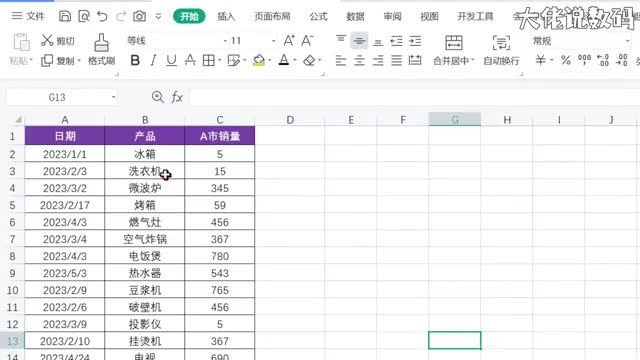Apply yellow fill color

[x=259, y=60]
